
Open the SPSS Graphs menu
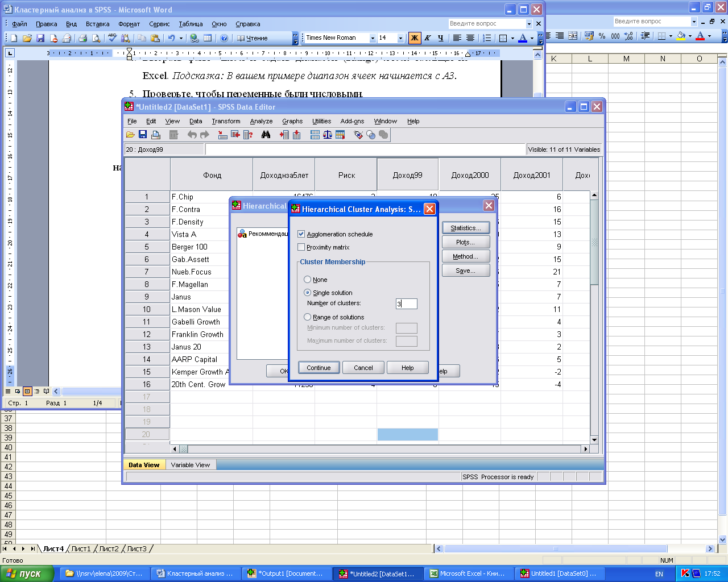292,121
